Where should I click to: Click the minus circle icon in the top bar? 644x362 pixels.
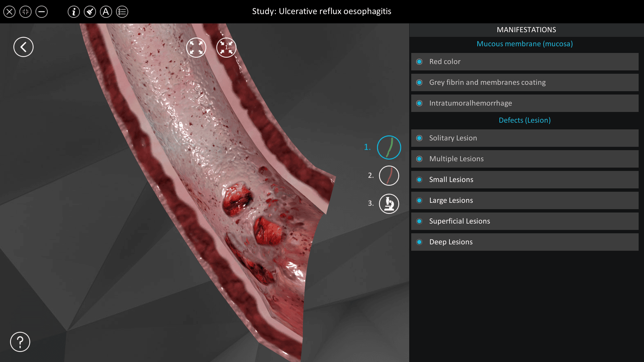coord(42,12)
